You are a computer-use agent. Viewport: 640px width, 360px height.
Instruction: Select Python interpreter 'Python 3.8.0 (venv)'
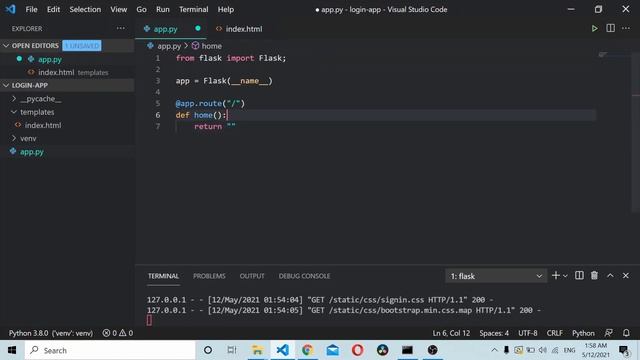pos(51,333)
